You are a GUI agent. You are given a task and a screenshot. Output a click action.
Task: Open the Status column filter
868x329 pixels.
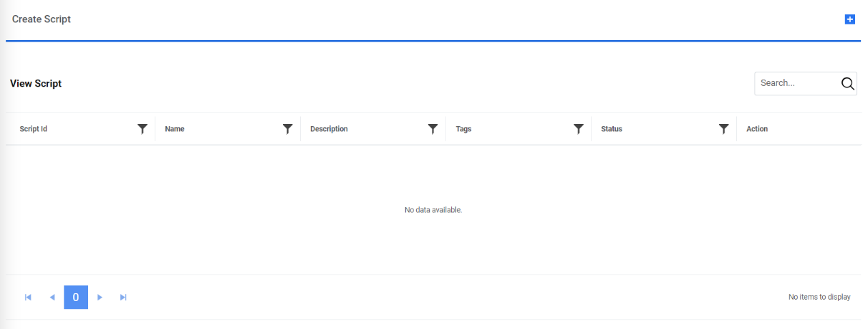724,129
